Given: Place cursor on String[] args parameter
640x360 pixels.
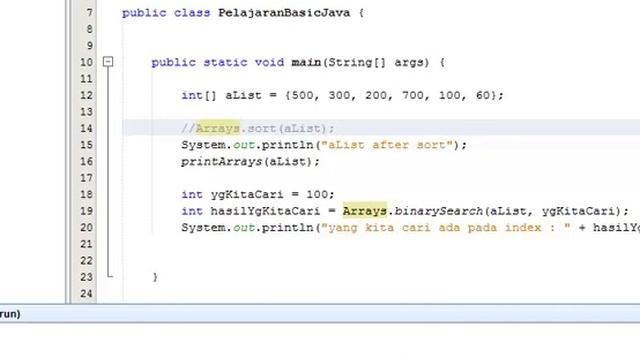Looking at the screenshot, I should click(x=378, y=62).
